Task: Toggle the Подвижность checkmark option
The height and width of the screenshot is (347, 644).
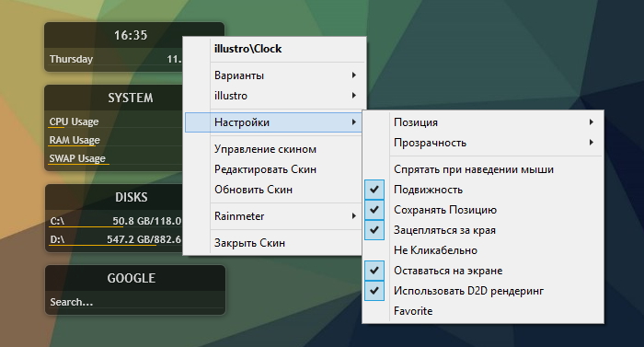Action: [483, 190]
